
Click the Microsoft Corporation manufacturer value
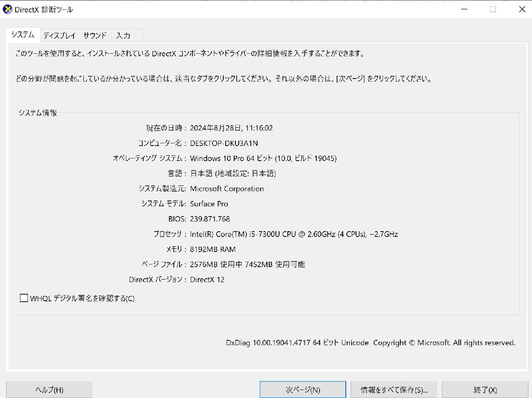tap(227, 189)
